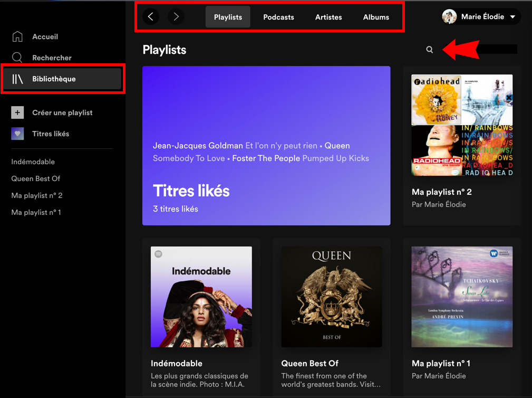Image resolution: width=532 pixels, height=398 pixels.
Task: Select the Albums tab
Action: (x=376, y=17)
